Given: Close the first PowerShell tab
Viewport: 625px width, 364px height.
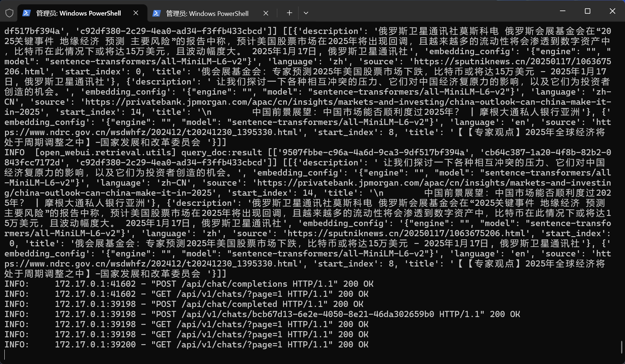Looking at the screenshot, I should [x=136, y=13].
